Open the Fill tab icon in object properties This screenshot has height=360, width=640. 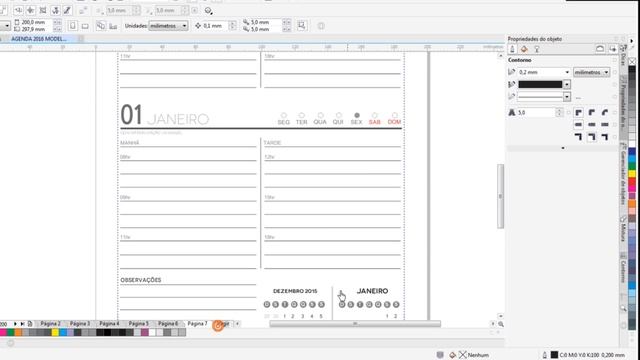click(x=524, y=49)
